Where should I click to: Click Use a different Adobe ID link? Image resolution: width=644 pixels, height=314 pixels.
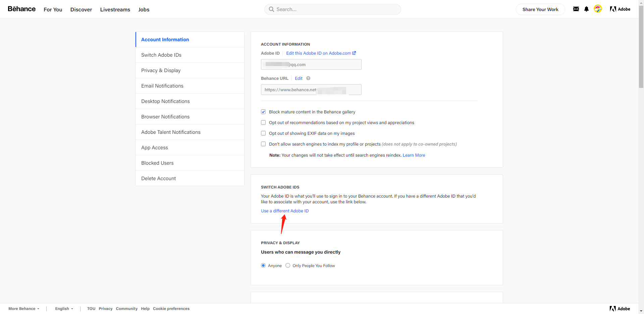pyautogui.click(x=285, y=211)
